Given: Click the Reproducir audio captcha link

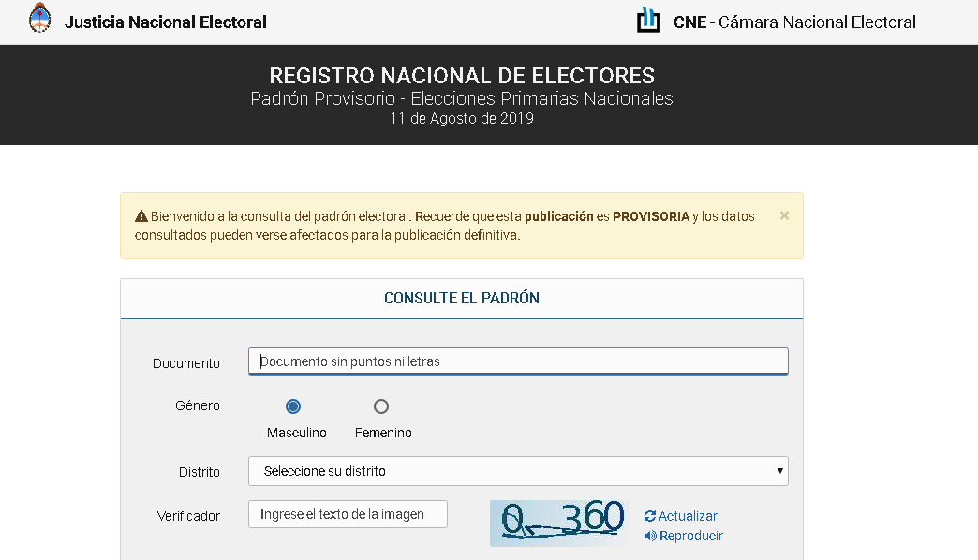Looking at the screenshot, I should pos(691,536).
